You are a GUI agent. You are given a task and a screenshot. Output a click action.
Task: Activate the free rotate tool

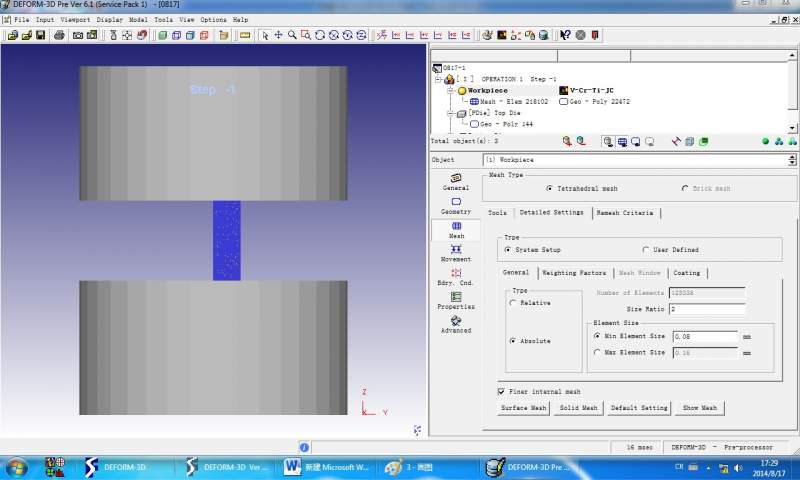point(320,35)
